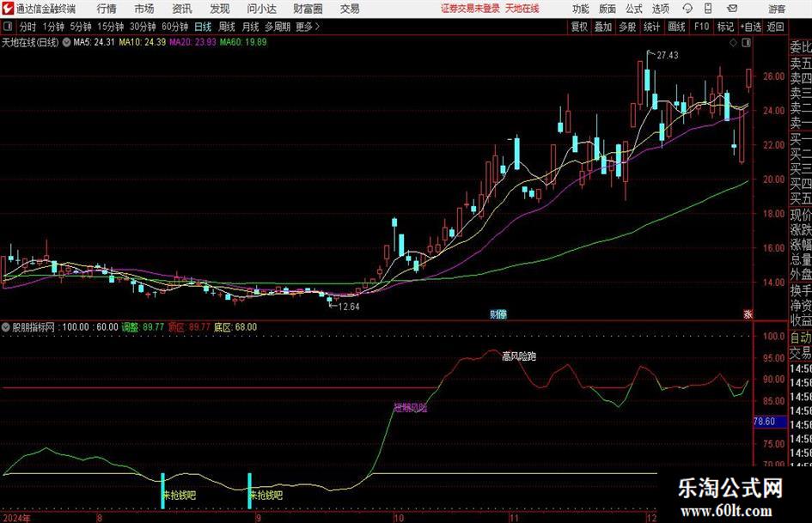This screenshot has height=523, width=812.
Task: Switch to 分时 chart tab
Action: (x=27, y=27)
